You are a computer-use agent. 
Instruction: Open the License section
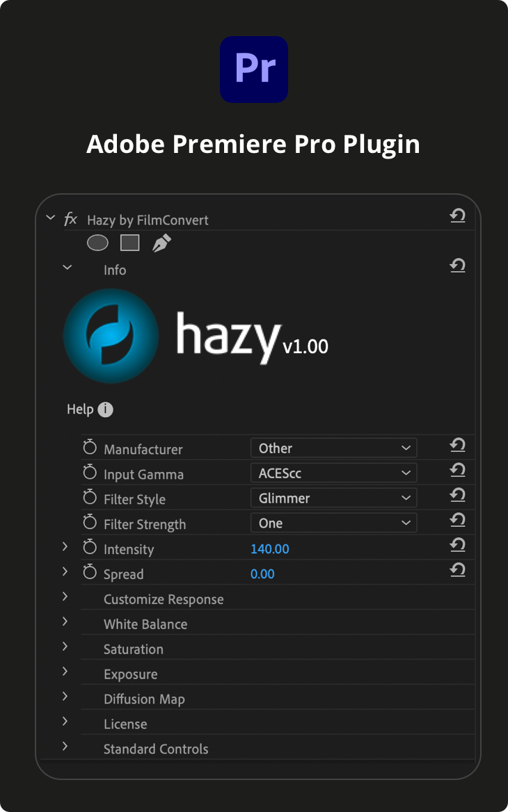pyautogui.click(x=65, y=722)
